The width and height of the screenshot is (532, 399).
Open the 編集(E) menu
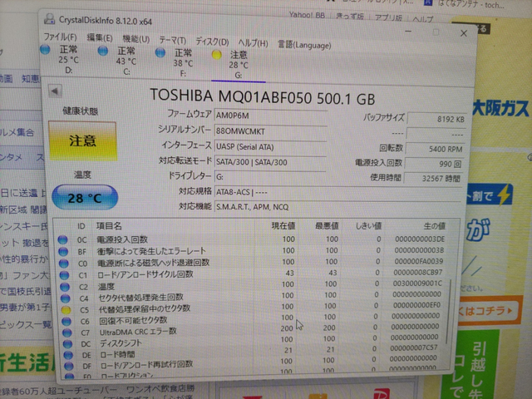[x=100, y=37]
